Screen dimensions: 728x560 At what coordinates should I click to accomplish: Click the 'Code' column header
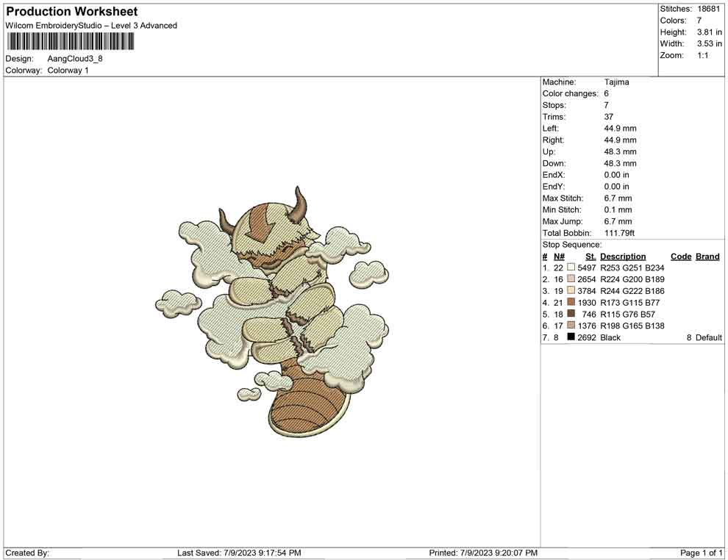tap(681, 256)
